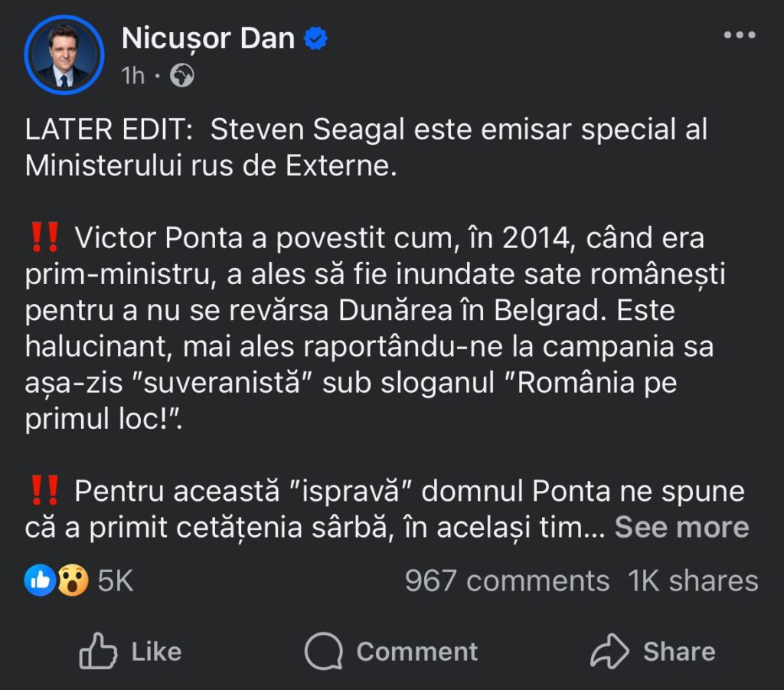Open the 1h timestamp link

click(131, 75)
